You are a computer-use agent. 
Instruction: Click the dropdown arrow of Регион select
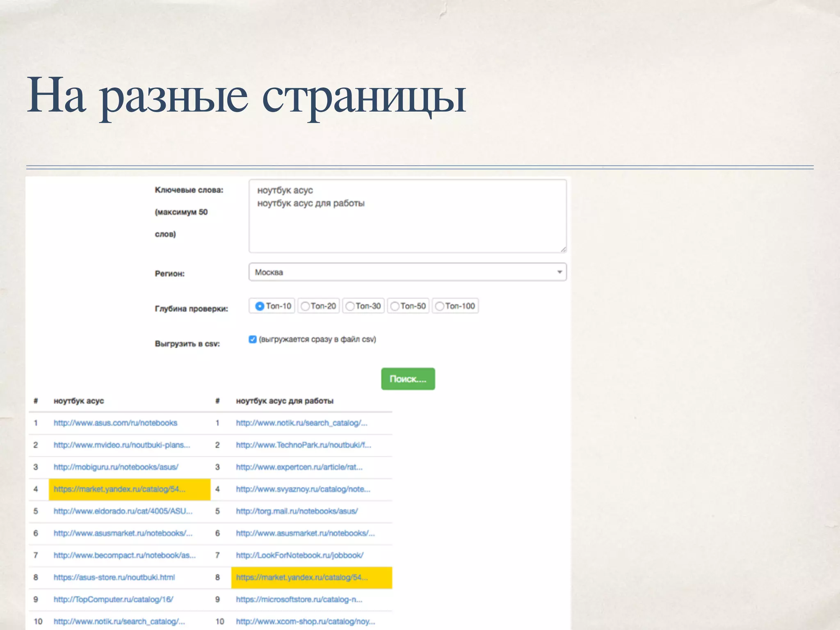coord(559,272)
